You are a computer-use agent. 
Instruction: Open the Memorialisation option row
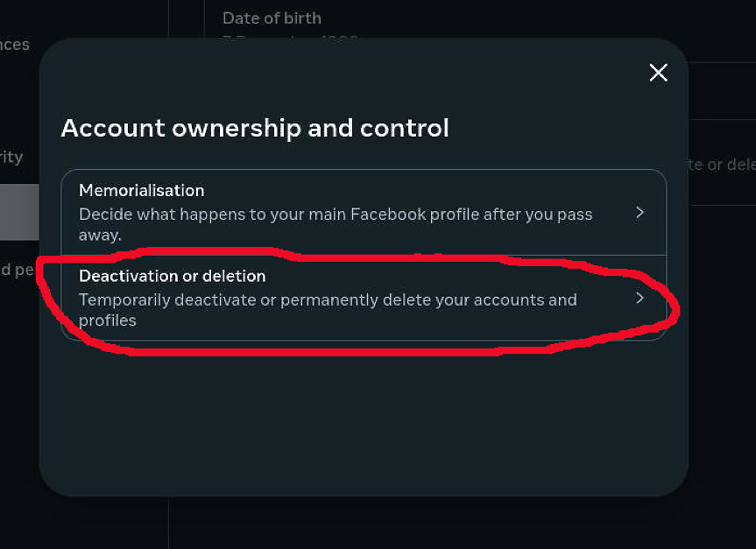364,212
